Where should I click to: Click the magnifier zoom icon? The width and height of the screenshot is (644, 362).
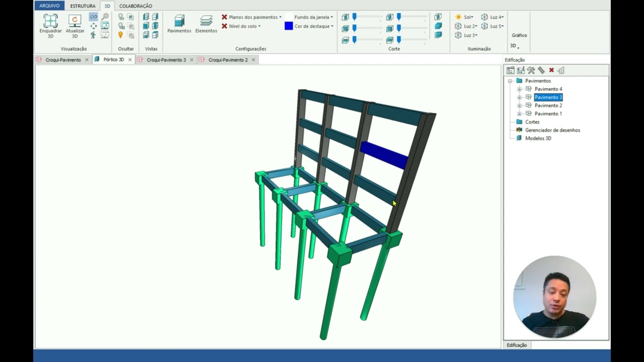105,17
